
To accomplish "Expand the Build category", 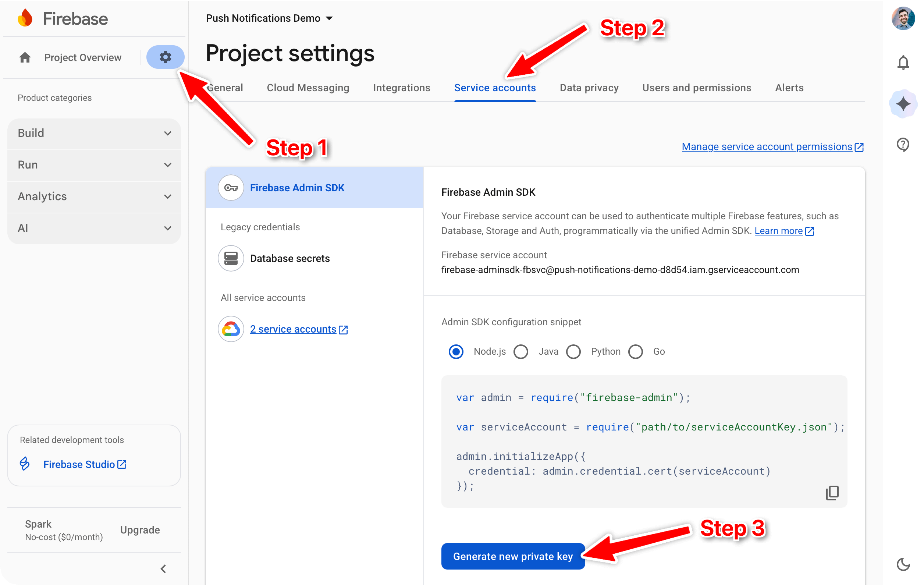I will (94, 133).
